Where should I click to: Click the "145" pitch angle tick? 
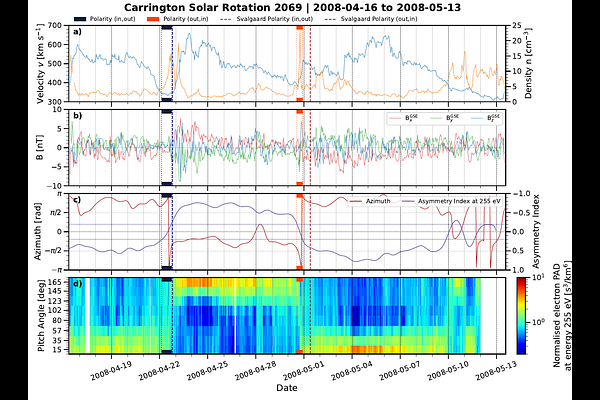[x=57, y=292]
